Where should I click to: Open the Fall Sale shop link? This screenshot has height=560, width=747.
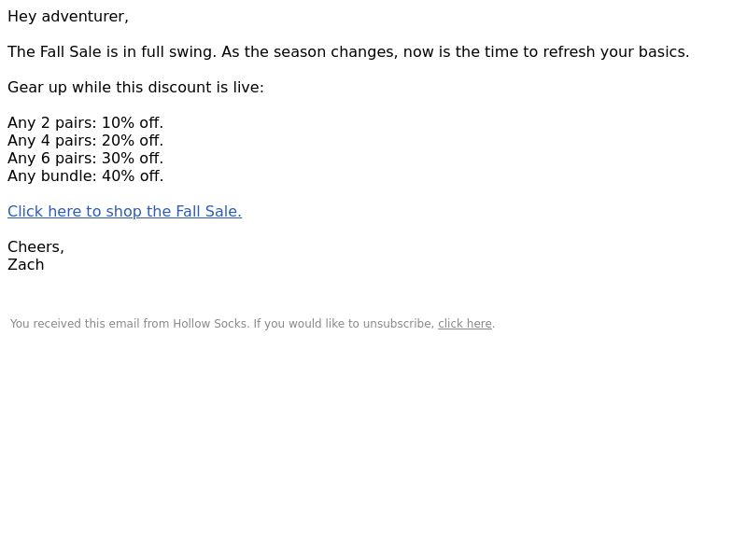point(124,212)
